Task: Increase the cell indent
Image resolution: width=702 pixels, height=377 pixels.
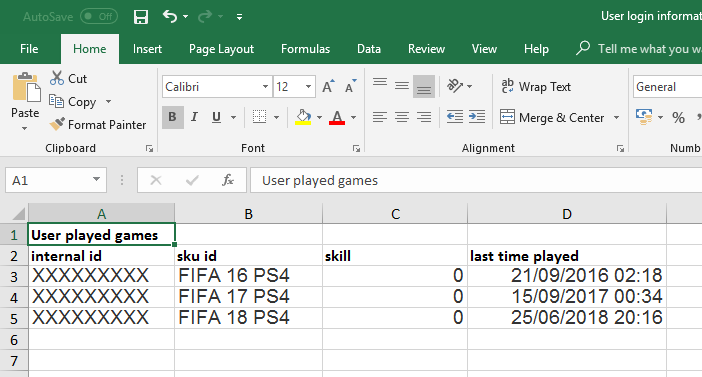Action: pyautogui.click(x=477, y=117)
